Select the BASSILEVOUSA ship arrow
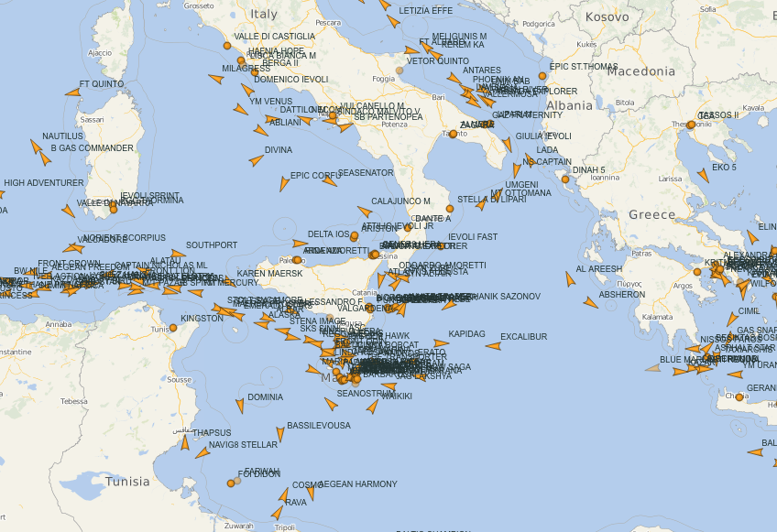Viewport: 777px width, 532px height. tap(280, 434)
